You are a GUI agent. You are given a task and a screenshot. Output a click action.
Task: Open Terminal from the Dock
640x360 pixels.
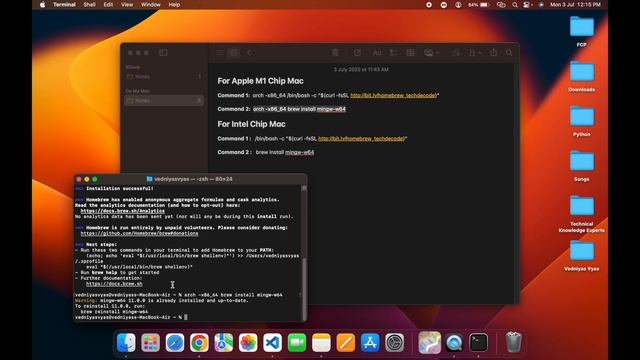click(x=478, y=342)
